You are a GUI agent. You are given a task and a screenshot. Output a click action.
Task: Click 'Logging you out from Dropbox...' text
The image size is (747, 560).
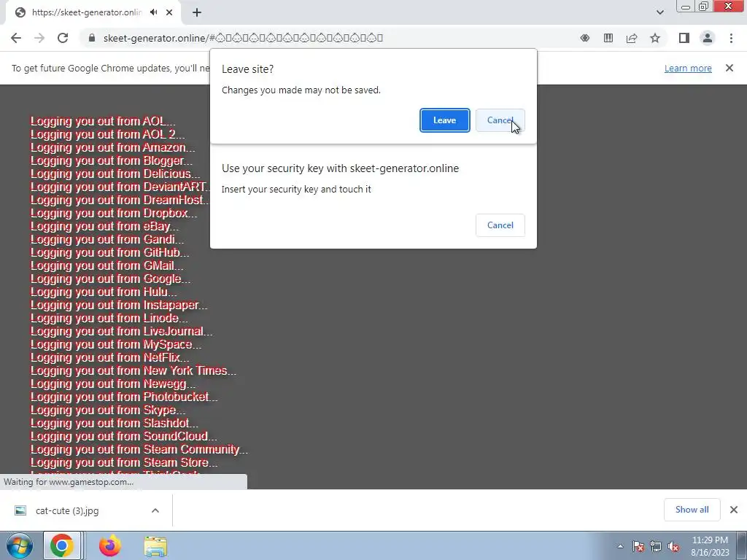pyautogui.click(x=113, y=213)
